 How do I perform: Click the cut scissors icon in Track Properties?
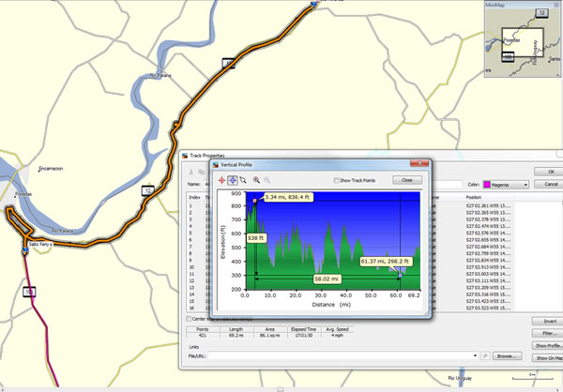coord(191,172)
